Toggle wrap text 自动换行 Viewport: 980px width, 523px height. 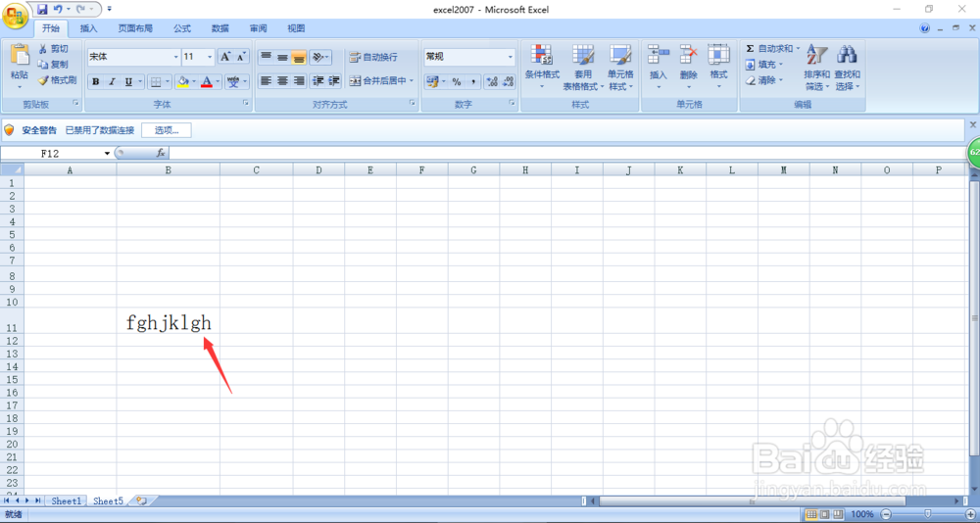[x=373, y=57]
